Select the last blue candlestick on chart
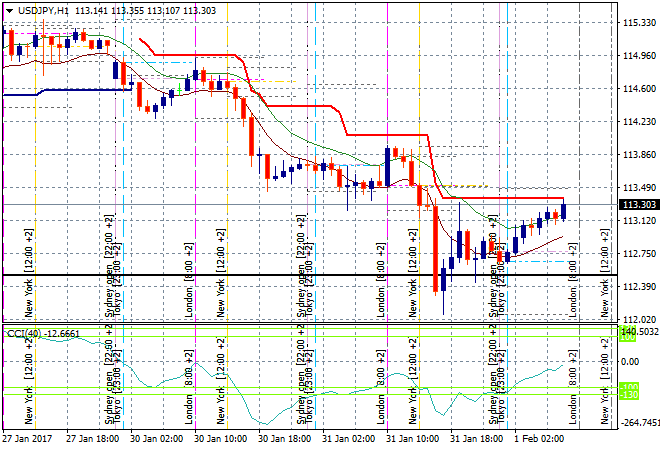Screen dimensions: 660x450 click(564, 211)
